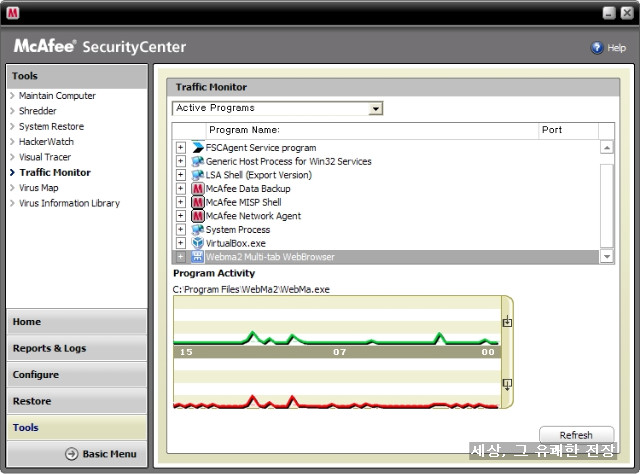
Task: Click the VirtualBox.exe cube icon
Action: coord(198,243)
